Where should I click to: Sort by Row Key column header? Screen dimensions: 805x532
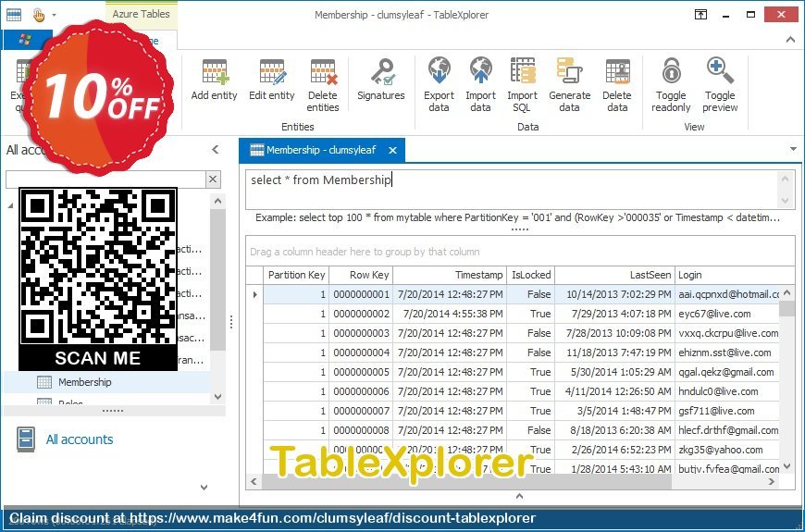coord(361,275)
